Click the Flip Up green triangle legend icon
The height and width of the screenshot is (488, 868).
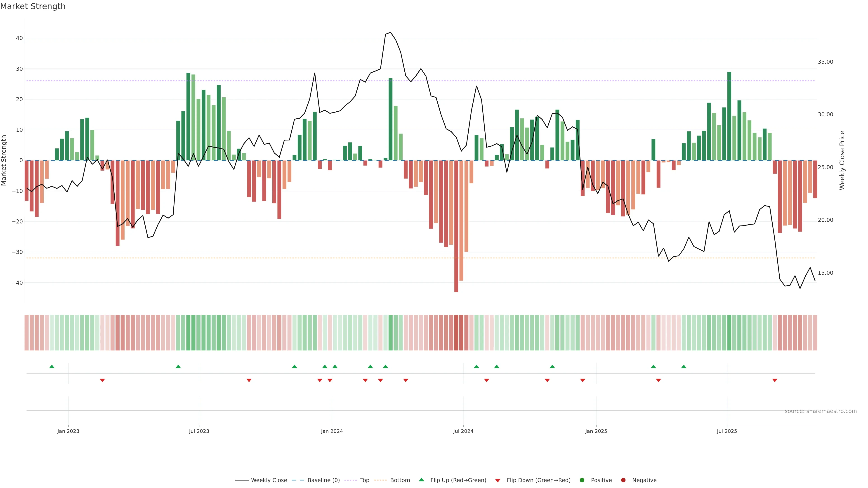421,480
